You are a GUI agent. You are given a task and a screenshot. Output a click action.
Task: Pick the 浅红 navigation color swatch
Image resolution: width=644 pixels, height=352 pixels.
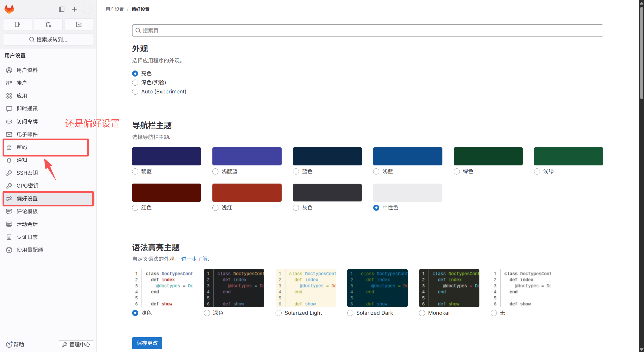click(247, 193)
